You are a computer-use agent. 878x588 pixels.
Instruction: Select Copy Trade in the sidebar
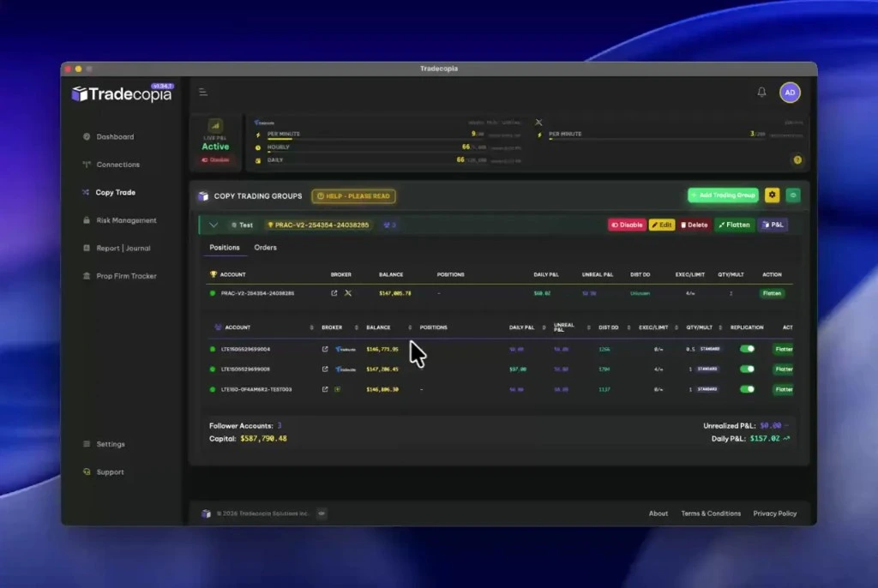[109, 192]
